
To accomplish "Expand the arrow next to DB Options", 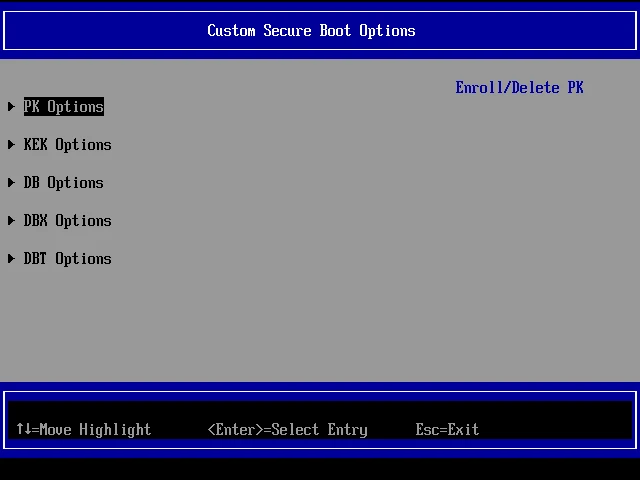I will pos(11,183).
